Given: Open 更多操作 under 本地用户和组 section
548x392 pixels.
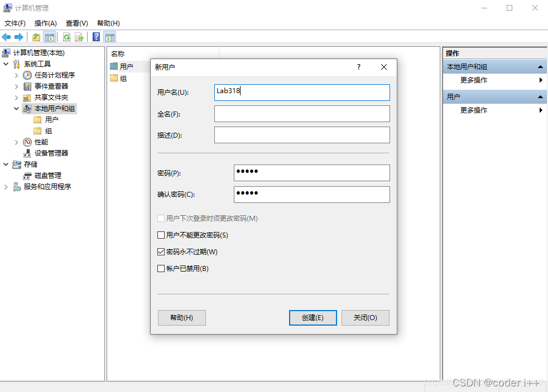Looking at the screenshot, I should point(474,80).
